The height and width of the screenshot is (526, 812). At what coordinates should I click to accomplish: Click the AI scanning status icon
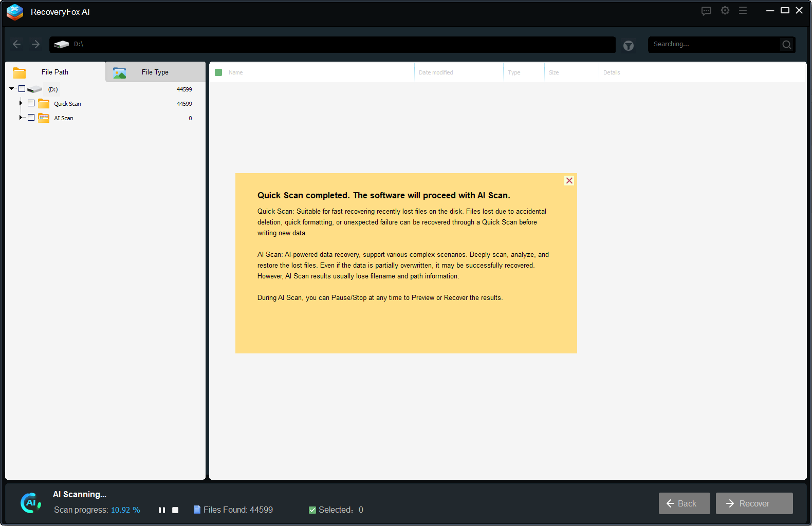[30, 503]
